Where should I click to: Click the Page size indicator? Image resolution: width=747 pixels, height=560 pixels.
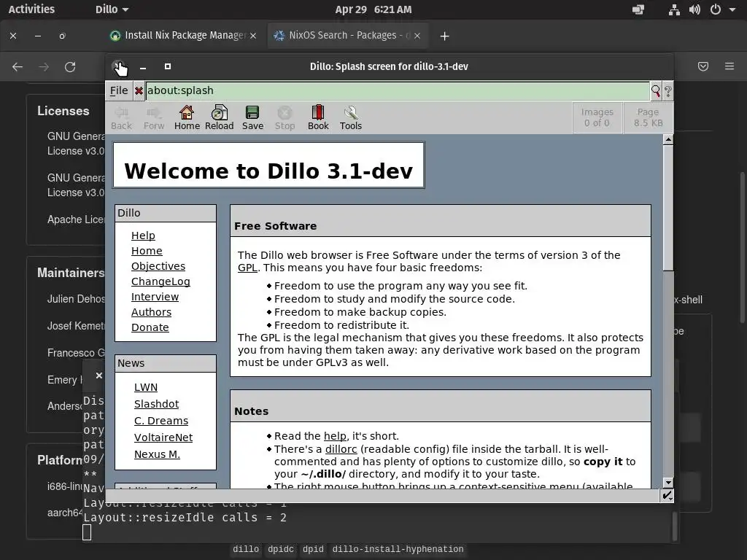coord(648,117)
